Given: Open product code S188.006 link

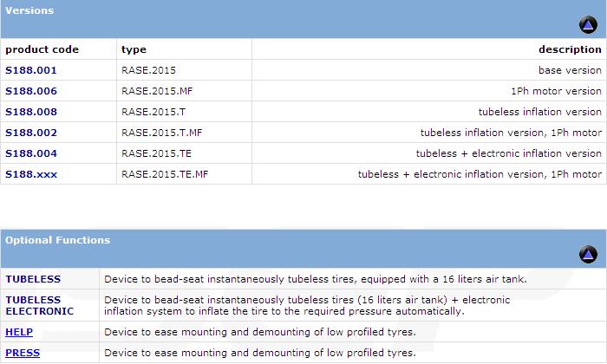Looking at the screenshot, I should [x=31, y=91].
